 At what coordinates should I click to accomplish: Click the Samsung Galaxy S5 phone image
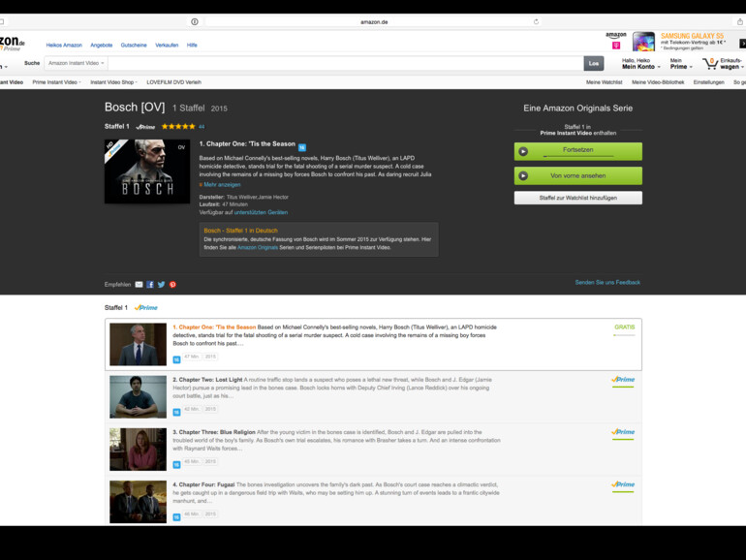click(x=643, y=42)
